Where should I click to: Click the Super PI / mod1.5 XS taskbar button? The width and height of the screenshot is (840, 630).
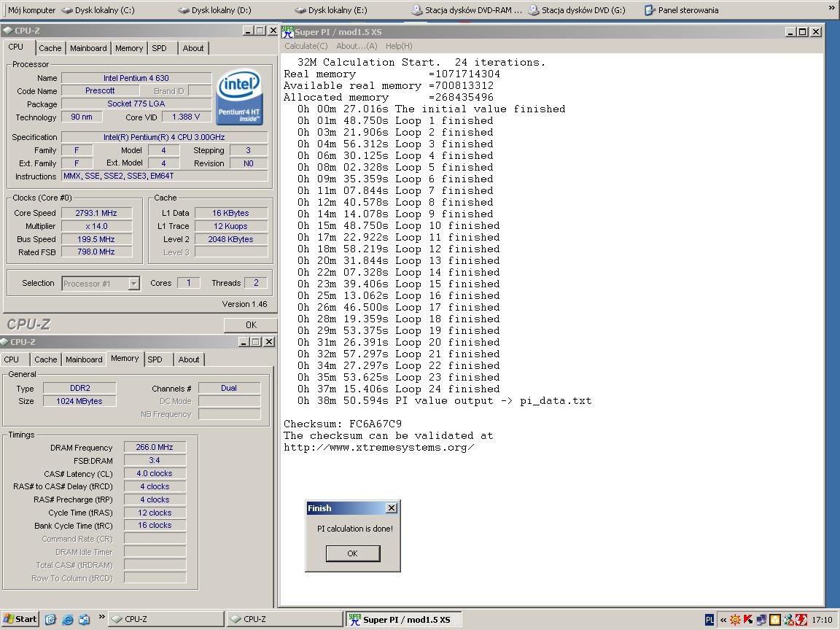(x=404, y=619)
